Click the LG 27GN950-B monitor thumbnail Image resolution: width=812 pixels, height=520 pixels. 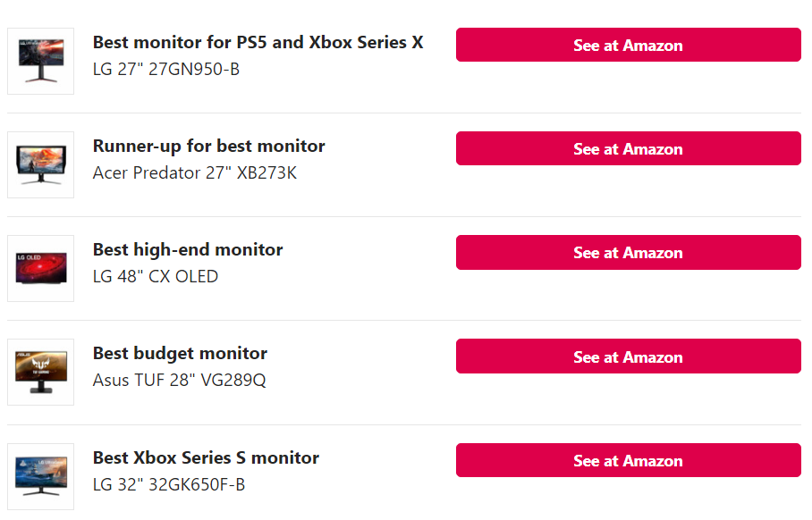pos(40,61)
